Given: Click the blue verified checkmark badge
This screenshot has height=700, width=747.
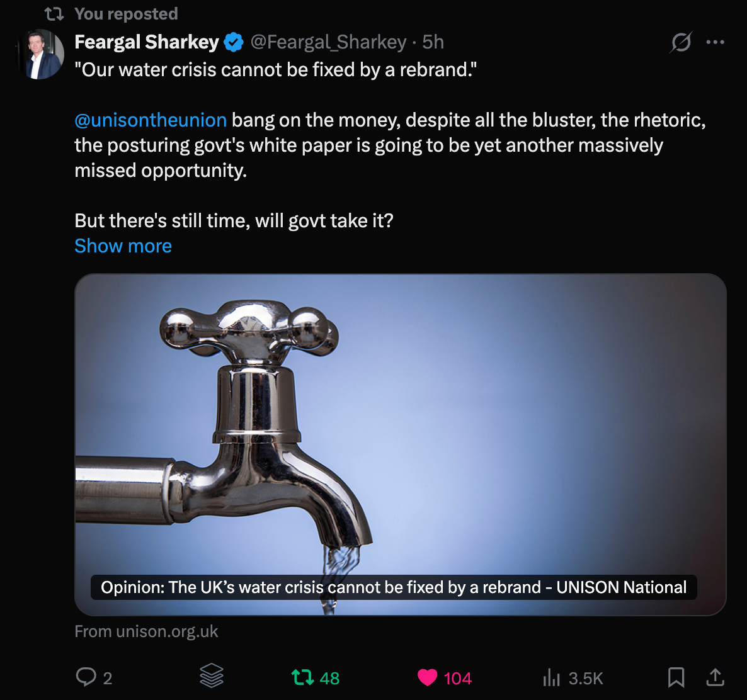Looking at the screenshot, I should pyautogui.click(x=234, y=42).
